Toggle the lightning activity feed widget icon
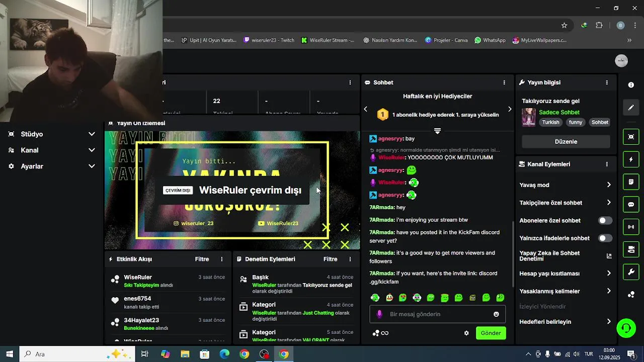The image size is (644, 362). click(631, 159)
